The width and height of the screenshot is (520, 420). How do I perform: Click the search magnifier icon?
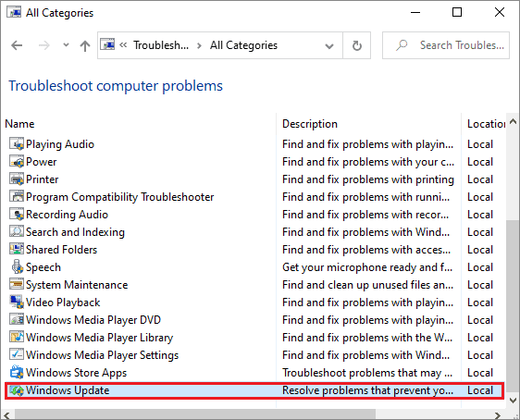pos(402,45)
